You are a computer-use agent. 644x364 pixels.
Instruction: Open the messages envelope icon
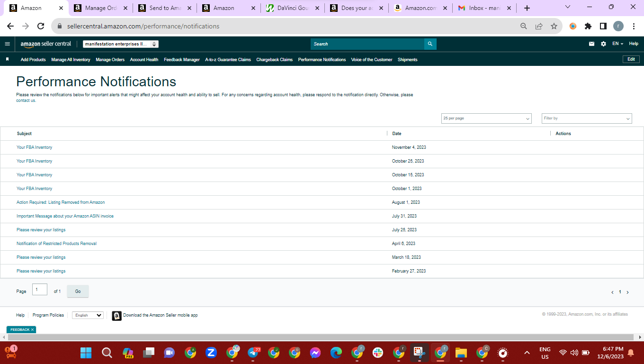point(591,44)
